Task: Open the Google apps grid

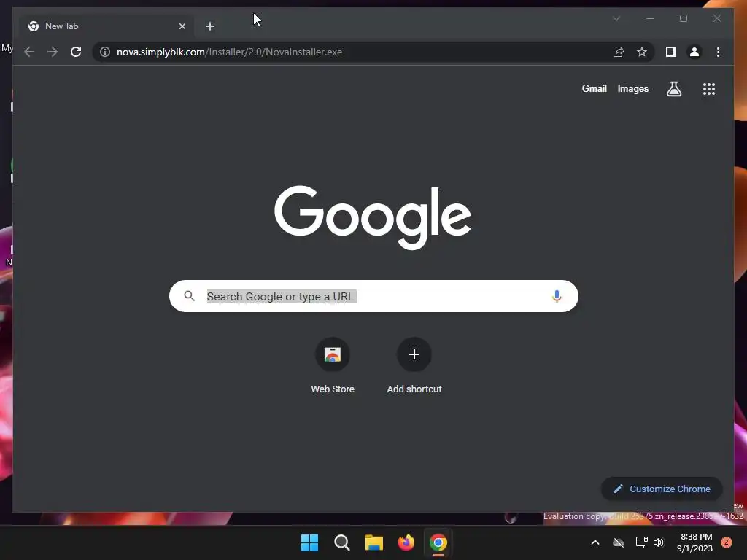Action: 709,88
